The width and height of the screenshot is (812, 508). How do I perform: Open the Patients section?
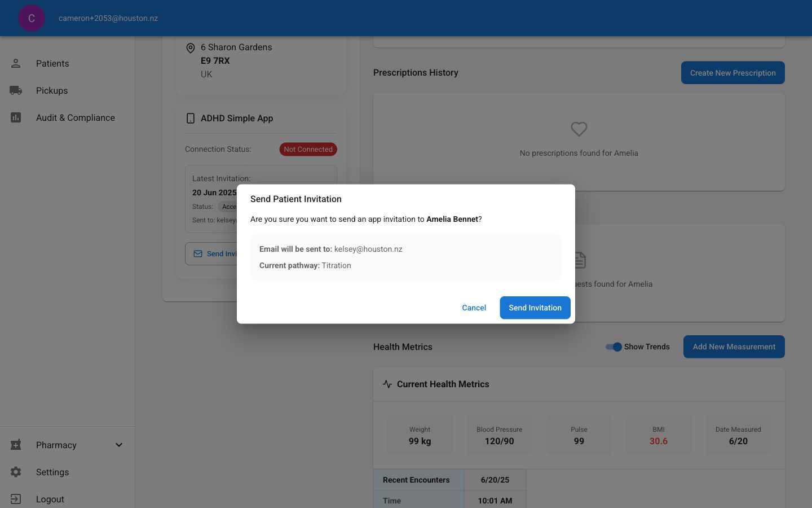(x=68, y=63)
